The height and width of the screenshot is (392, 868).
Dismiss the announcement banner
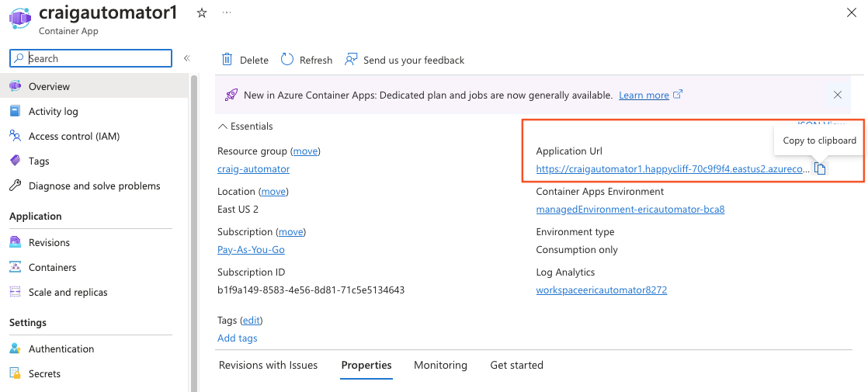coord(837,95)
